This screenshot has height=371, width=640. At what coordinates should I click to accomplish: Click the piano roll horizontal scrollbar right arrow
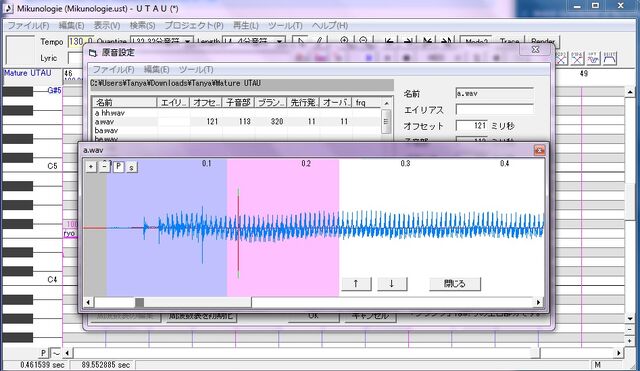point(619,353)
